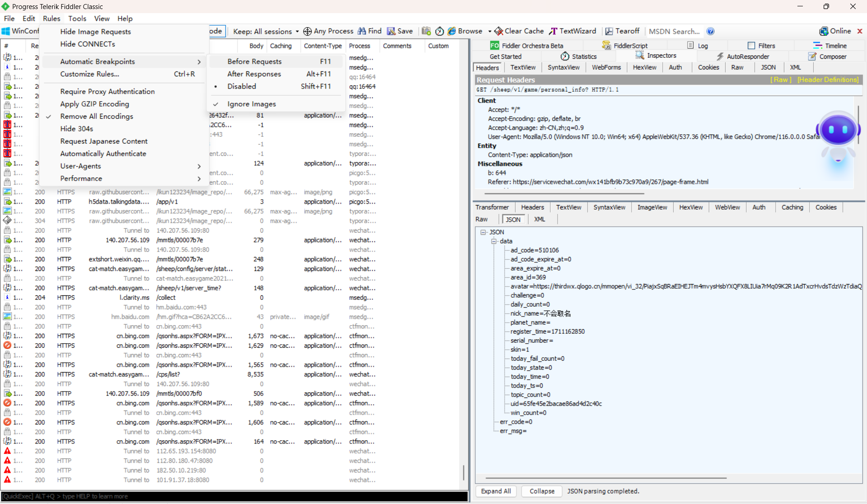The image size is (867, 504).
Task: Click the QuickExec command input box
Action: tap(234, 496)
